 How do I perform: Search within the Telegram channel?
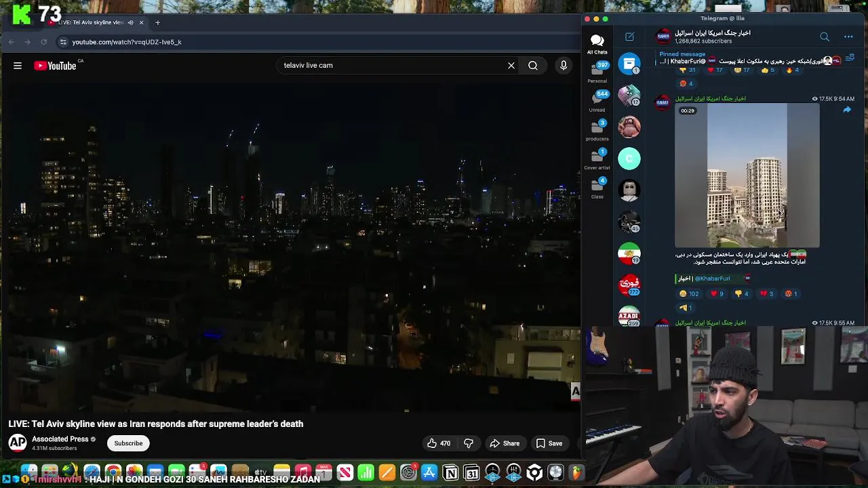tap(825, 37)
